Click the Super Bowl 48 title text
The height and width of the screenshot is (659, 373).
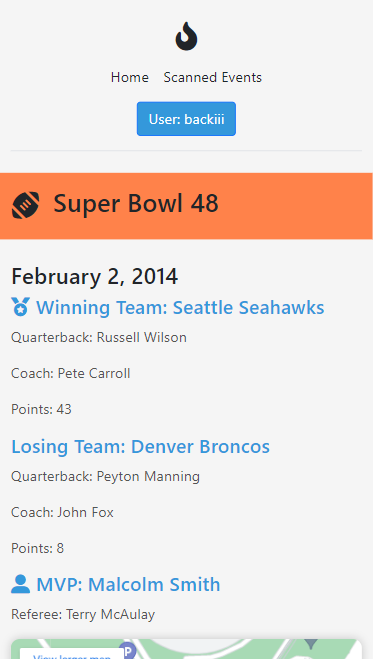136,203
